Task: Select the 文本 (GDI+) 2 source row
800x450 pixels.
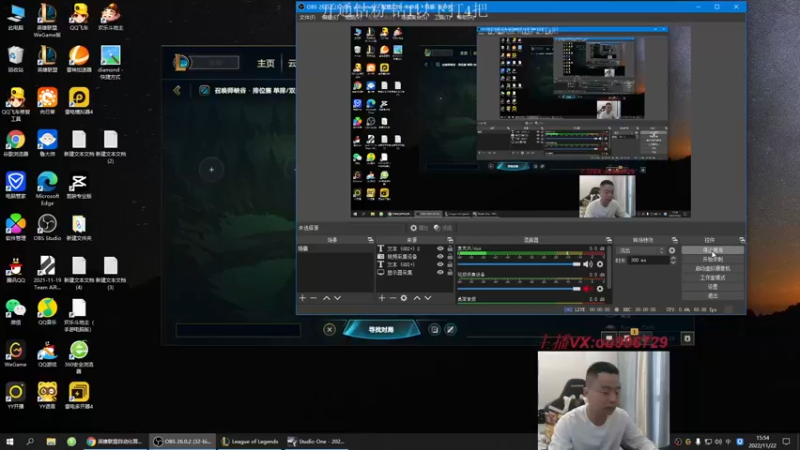Action: pos(415,248)
